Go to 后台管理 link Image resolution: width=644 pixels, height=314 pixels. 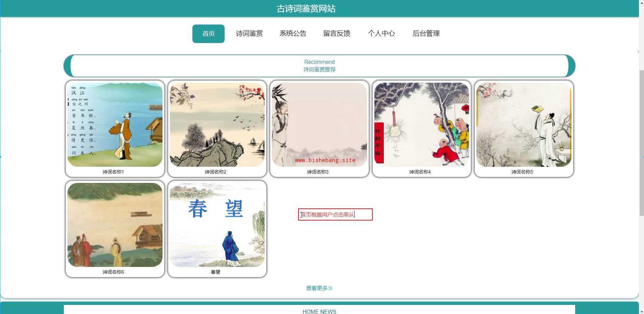click(x=426, y=34)
